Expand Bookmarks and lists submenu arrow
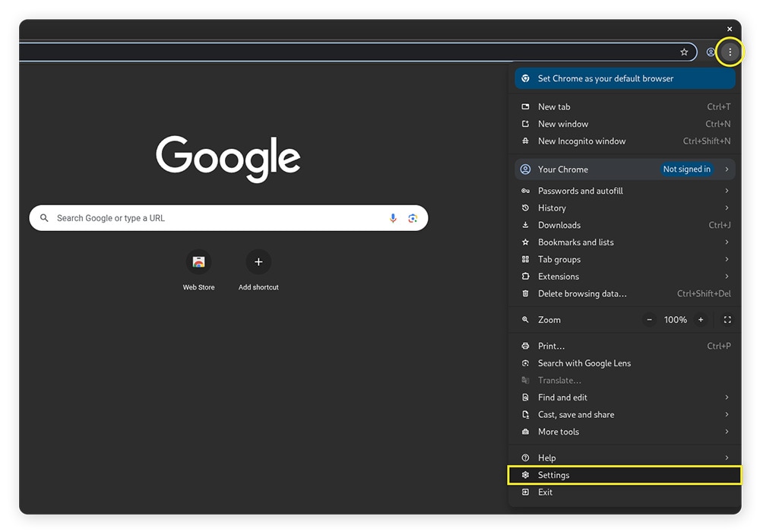The height and width of the screenshot is (532, 760). [x=727, y=242]
